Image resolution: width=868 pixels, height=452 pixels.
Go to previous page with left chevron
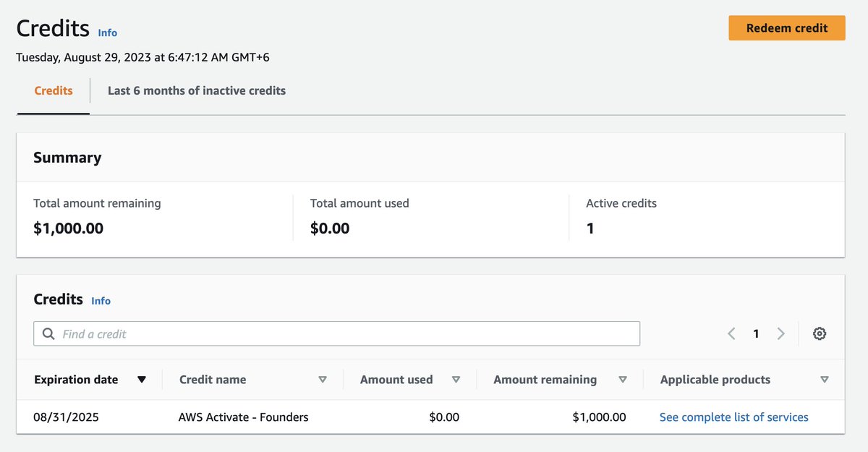(731, 333)
